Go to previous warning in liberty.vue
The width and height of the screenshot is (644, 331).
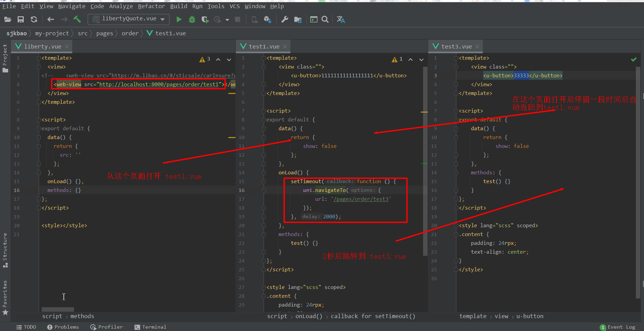coord(218,59)
